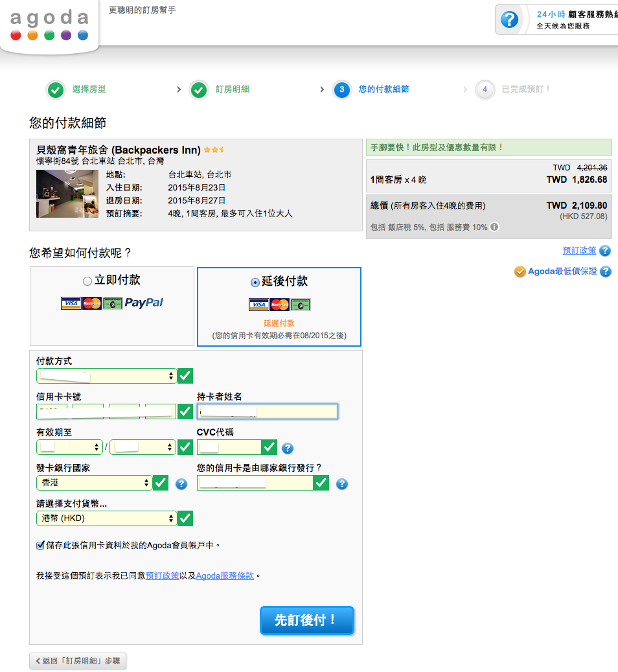Open help icon for issuing bank field
This screenshot has height=672, width=618.
click(x=341, y=484)
